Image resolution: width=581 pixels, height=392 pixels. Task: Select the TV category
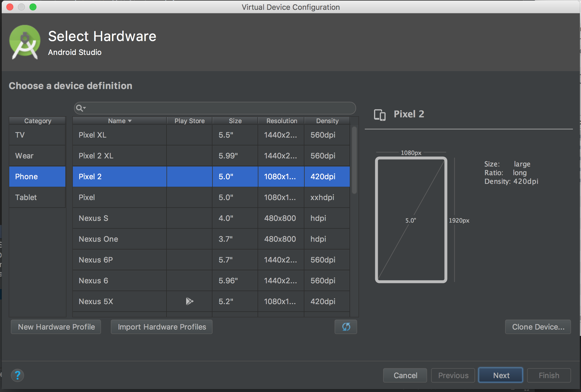[x=37, y=135]
